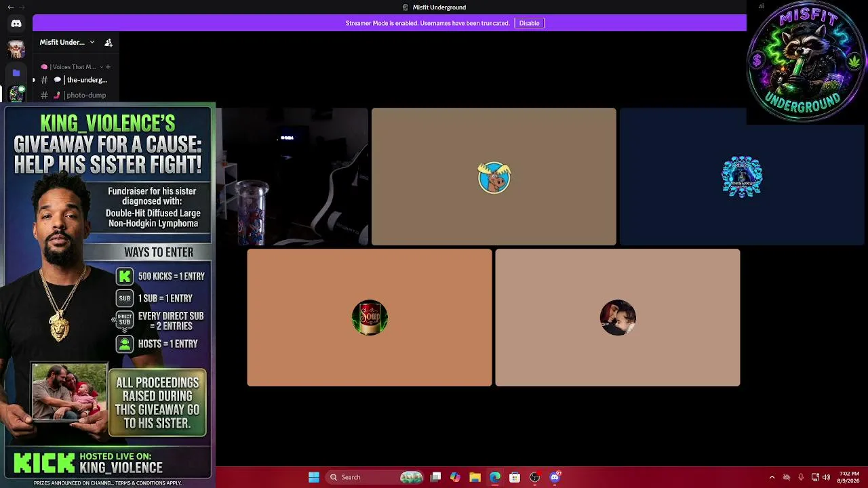Select the Misfit Underground server icon

[x=16, y=94]
